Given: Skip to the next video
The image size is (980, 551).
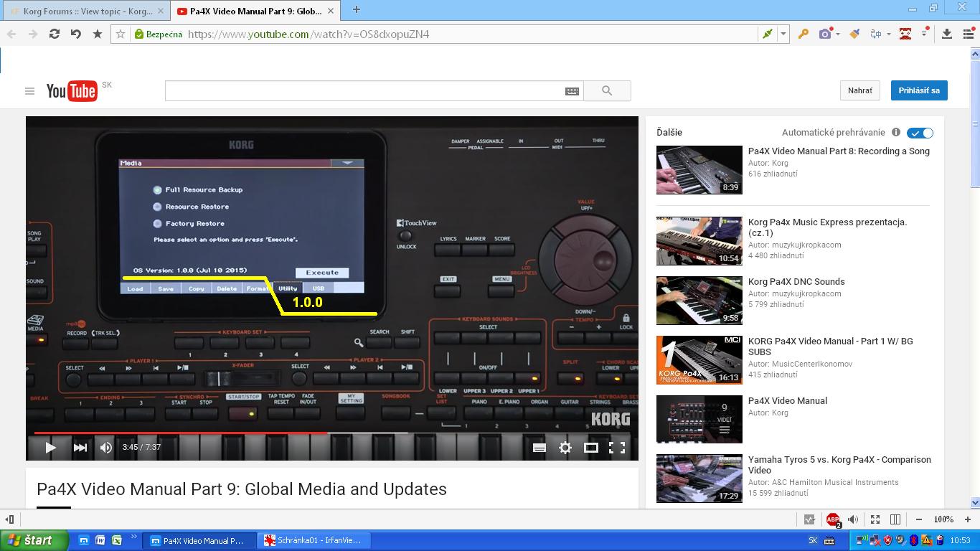Looking at the screenshot, I should click(x=80, y=447).
